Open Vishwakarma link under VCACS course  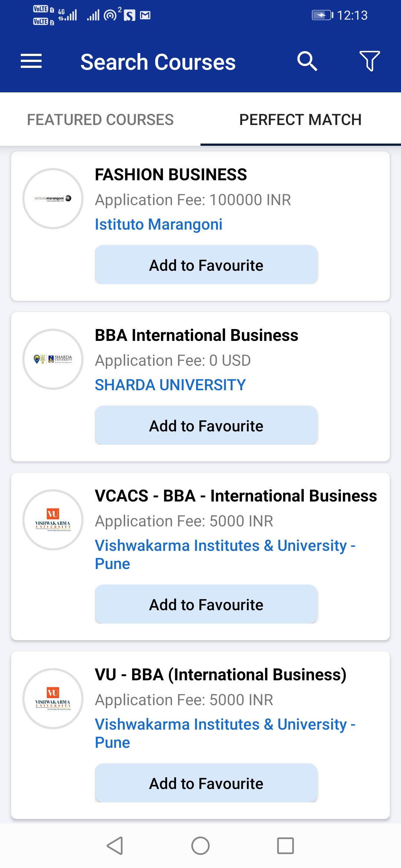tap(225, 554)
